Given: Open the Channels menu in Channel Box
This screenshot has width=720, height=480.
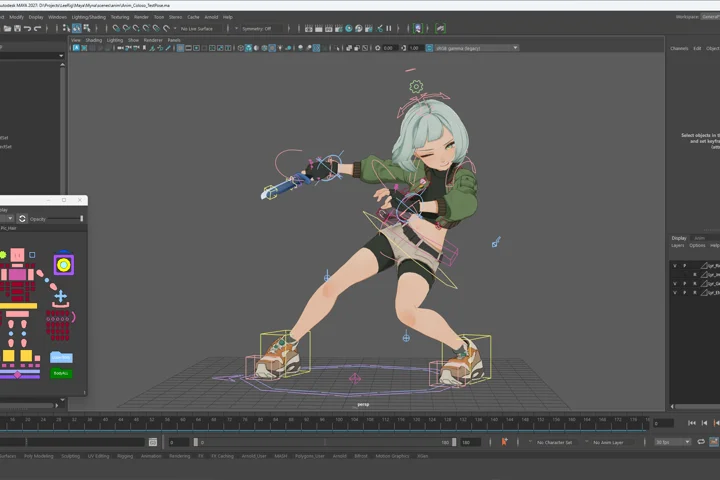Looking at the screenshot, I should [x=679, y=48].
